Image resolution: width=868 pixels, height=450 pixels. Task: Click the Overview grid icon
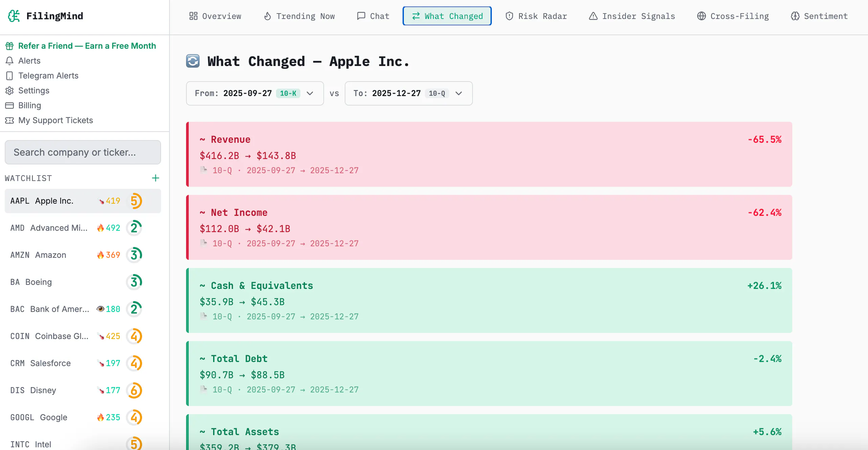coord(193,16)
